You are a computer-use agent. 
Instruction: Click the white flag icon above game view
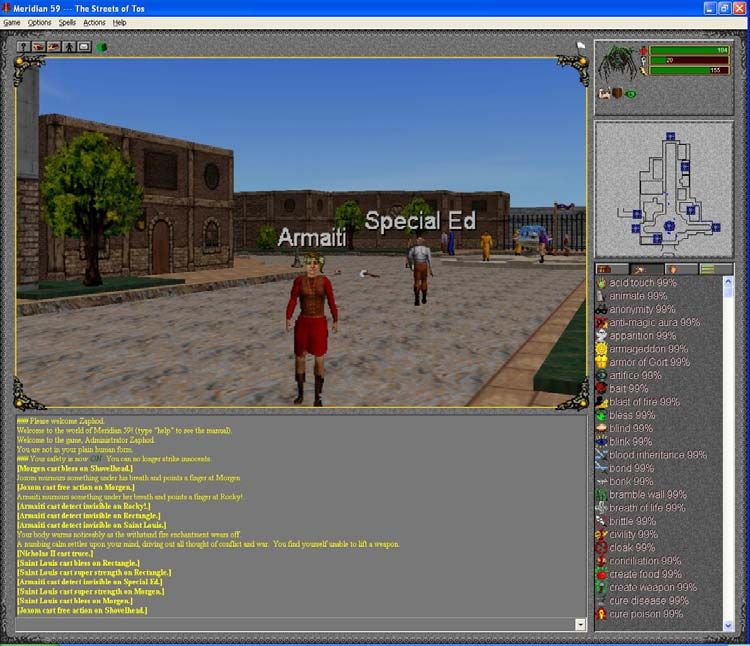tap(581, 45)
